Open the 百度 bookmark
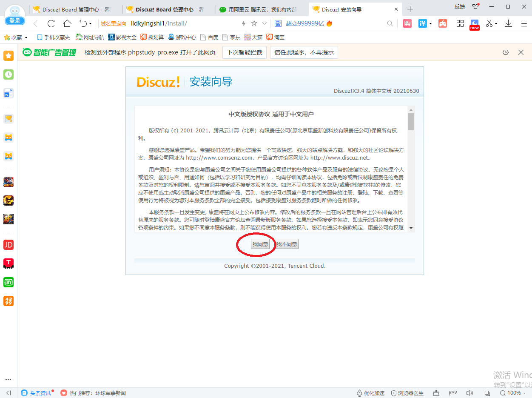 click(x=209, y=37)
